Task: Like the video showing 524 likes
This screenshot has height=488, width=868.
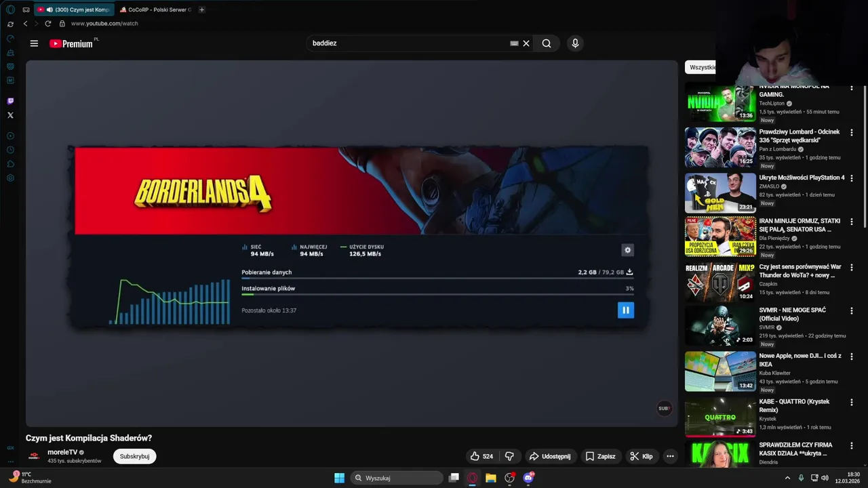Action: click(481, 456)
